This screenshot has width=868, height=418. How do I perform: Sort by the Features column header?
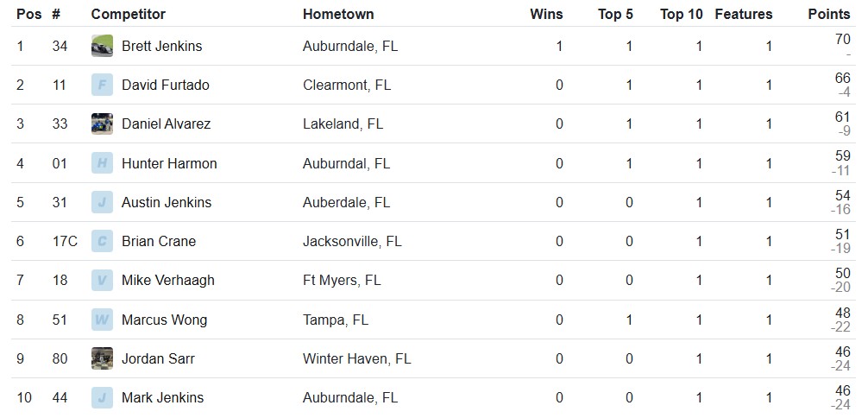click(x=744, y=14)
